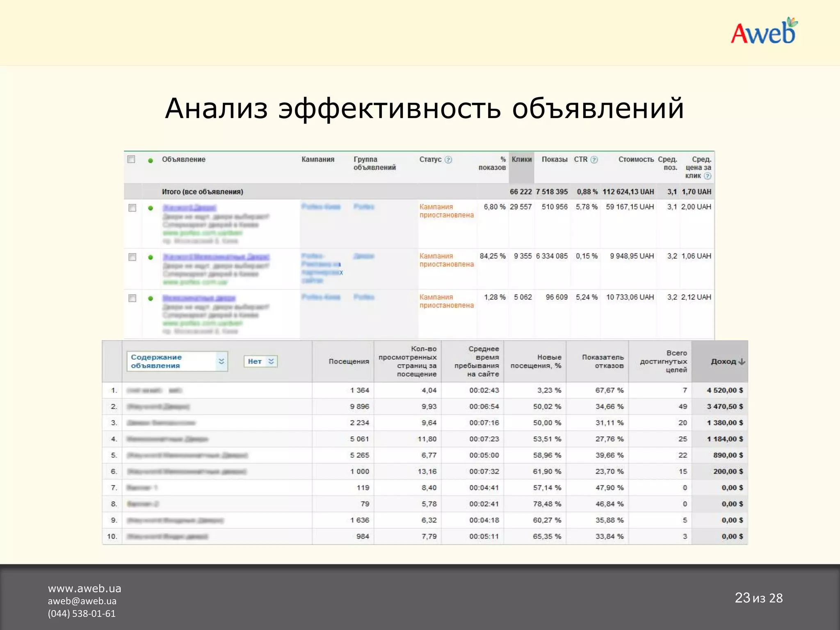Click the Новые посещения, % column header

click(x=536, y=361)
